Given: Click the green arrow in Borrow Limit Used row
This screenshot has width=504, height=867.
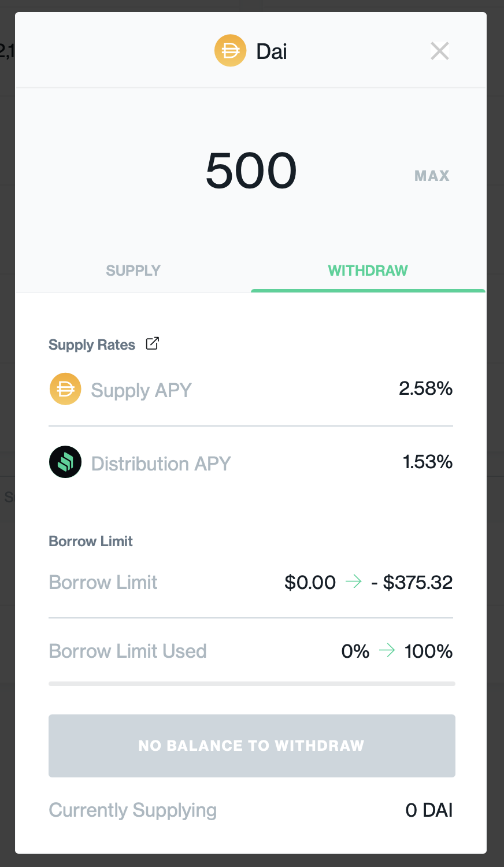Looking at the screenshot, I should pyautogui.click(x=387, y=651).
